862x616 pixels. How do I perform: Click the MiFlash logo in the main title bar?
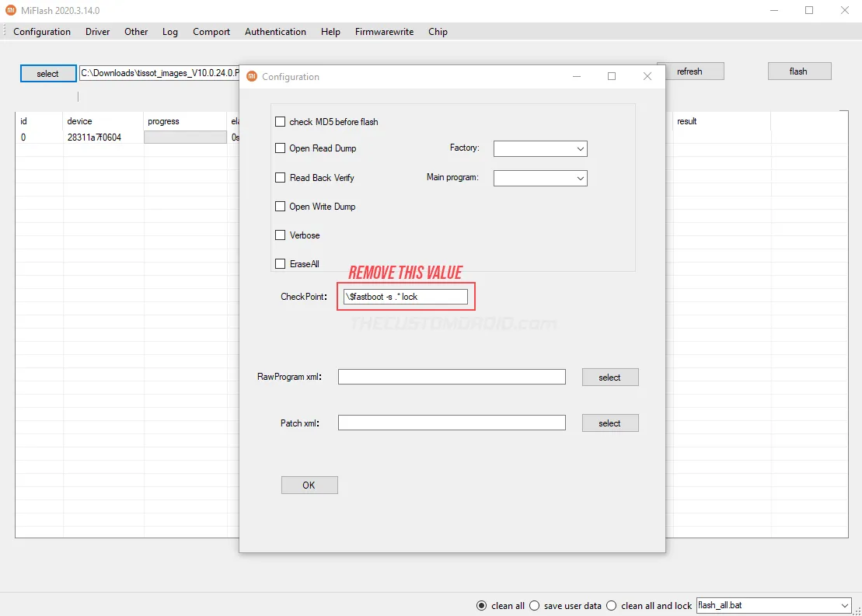point(9,11)
